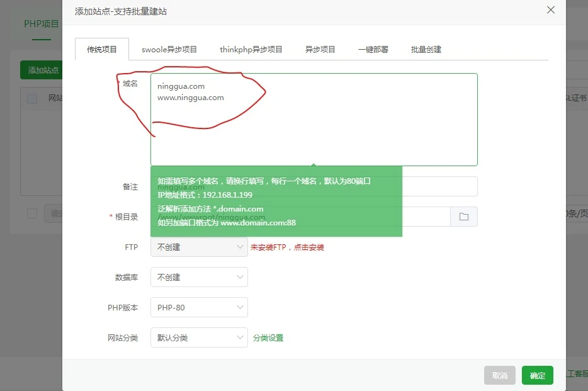Click the 未安装FTP，点击安装 link
This screenshot has height=391, width=588.
pyautogui.click(x=287, y=247)
